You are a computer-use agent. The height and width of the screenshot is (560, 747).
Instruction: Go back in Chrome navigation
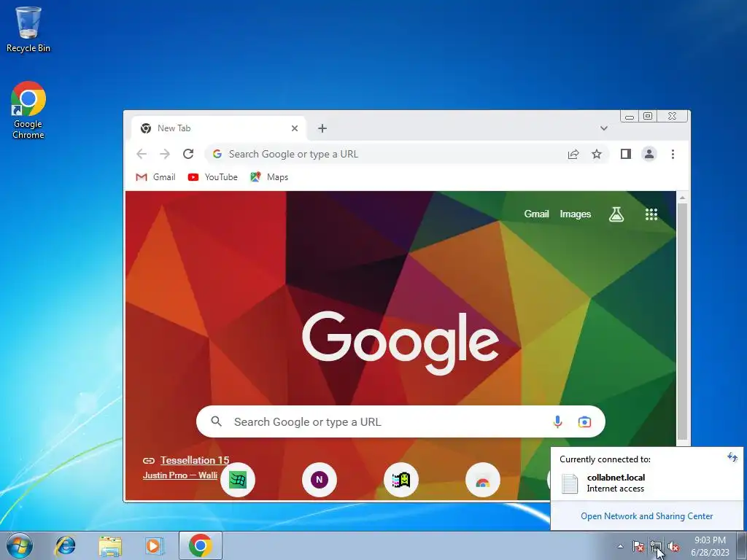pyautogui.click(x=142, y=154)
